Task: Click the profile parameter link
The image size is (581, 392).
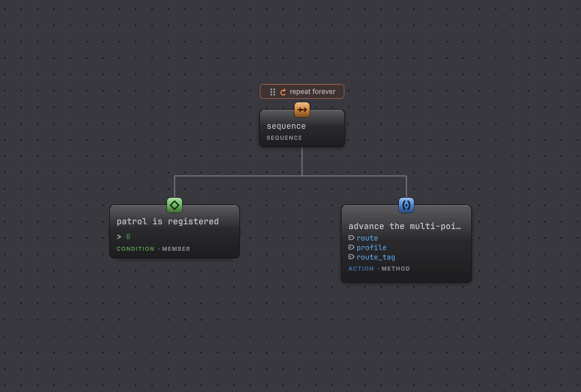Action: pyautogui.click(x=371, y=247)
